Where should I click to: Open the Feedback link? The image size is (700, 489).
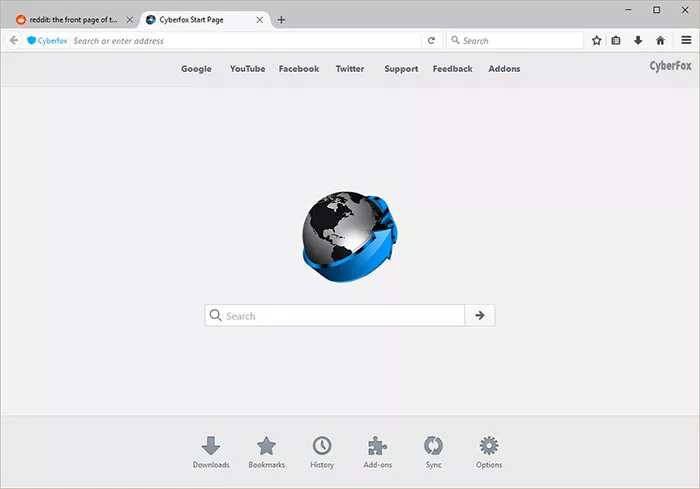(x=452, y=69)
